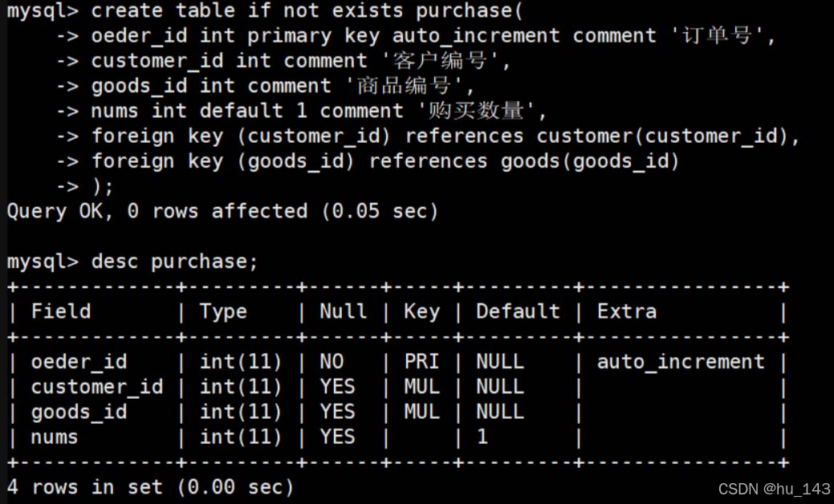Click the Field column header
This screenshot has height=504, width=834.
coord(61,311)
